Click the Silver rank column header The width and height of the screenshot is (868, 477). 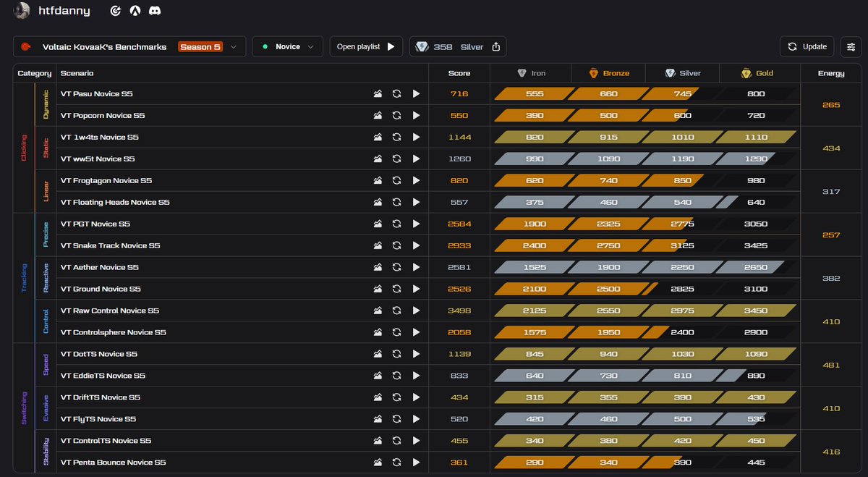point(684,73)
